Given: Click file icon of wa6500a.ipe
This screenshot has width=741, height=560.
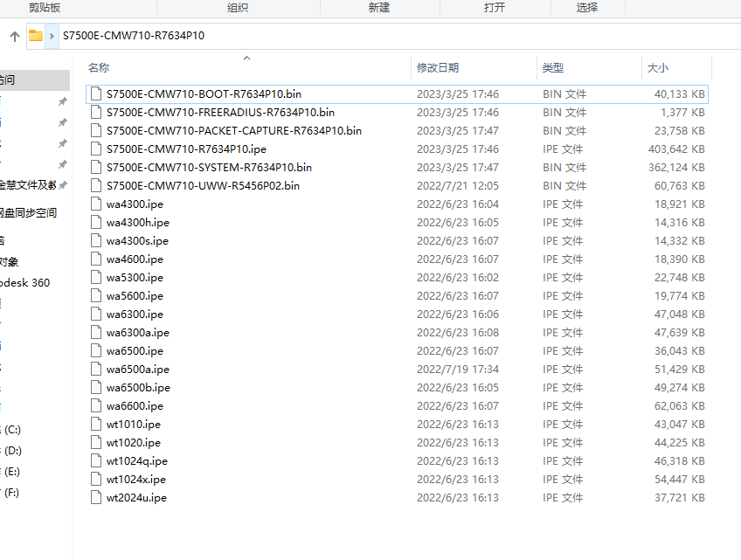Looking at the screenshot, I should [x=96, y=370].
